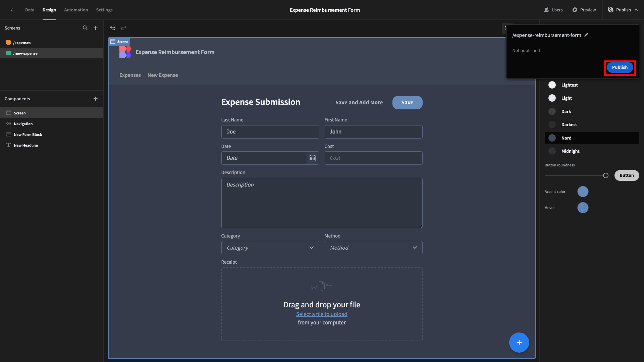The height and width of the screenshot is (362, 644).
Task: Select the Darkest theme
Action: click(x=592, y=125)
